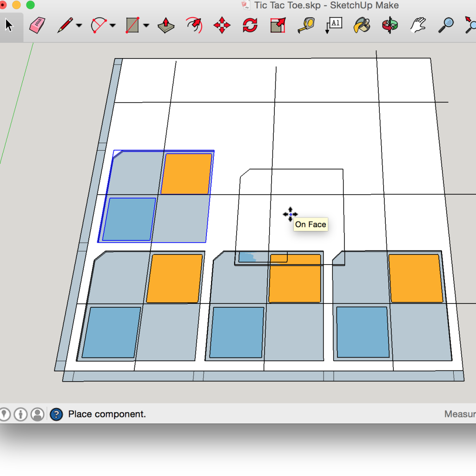Click the orange square in selected component

click(186, 174)
